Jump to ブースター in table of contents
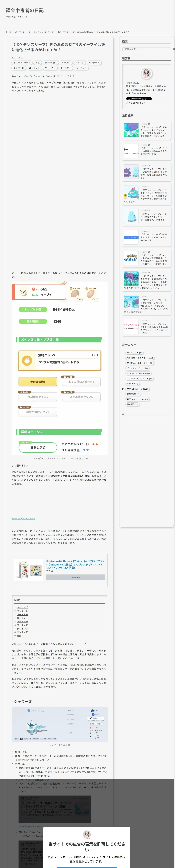175x868 pixels. point(23,615)
